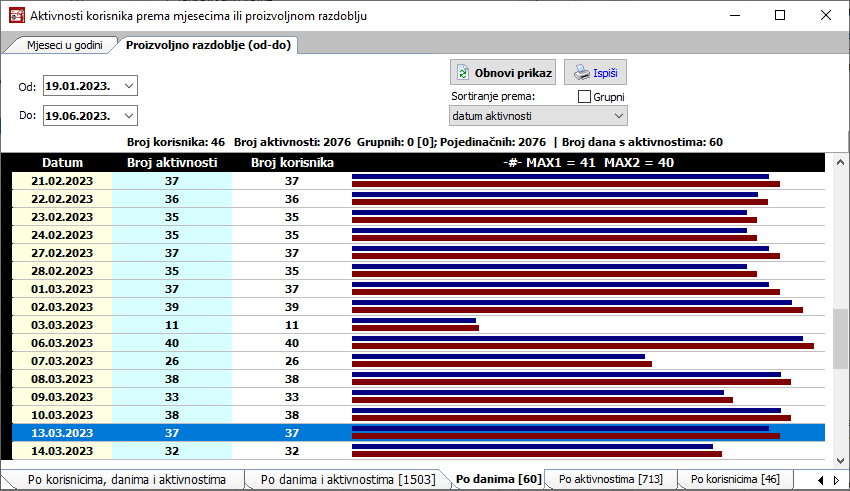Open Po danima i aktivnostima [1503] tab
Screen dimensions: 850x491
point(347,480)
